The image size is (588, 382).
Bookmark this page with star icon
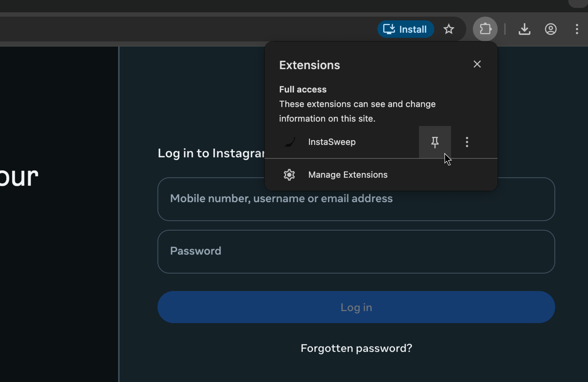click(449, 29)
